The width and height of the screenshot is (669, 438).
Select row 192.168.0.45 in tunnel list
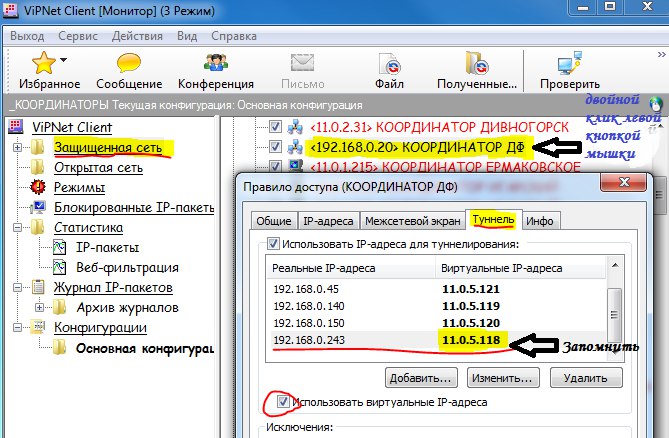(x=436, y=289)
